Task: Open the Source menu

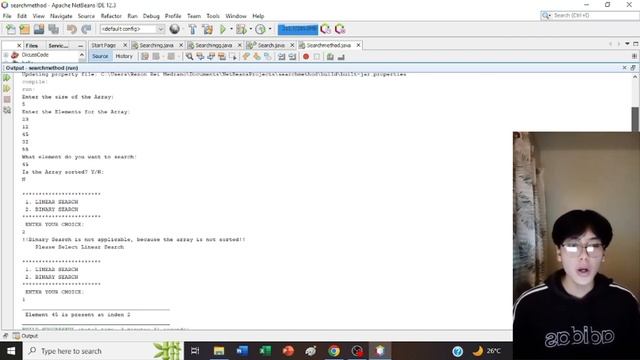Action: 86,16
